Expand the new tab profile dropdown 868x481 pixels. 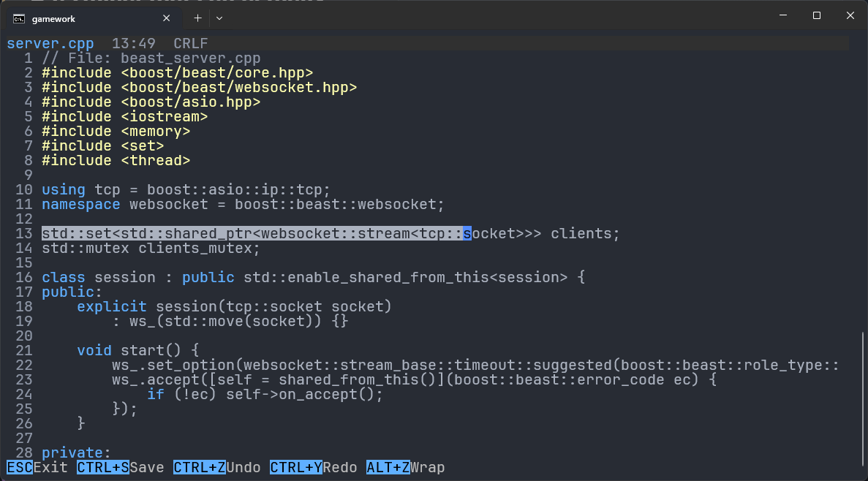tap(219, 18)
